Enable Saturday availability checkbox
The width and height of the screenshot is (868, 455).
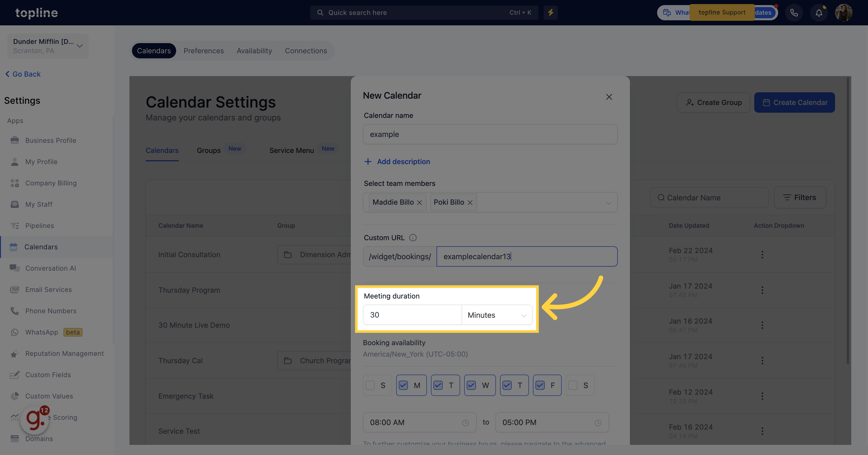[x=573, y=385]
